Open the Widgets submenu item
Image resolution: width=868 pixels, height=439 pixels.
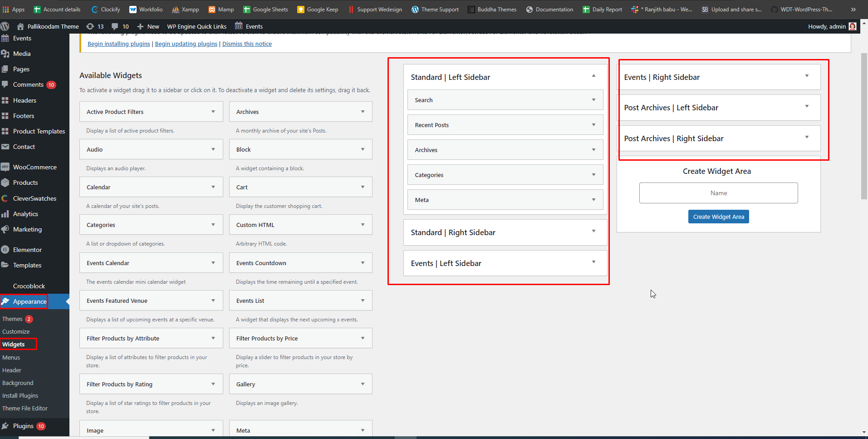click(x=14, y=344)
